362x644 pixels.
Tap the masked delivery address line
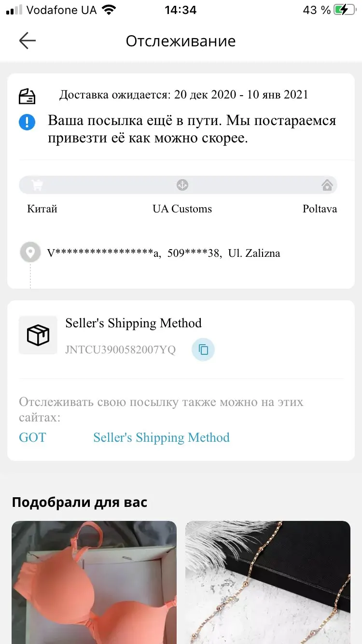click(x=163, y=253)
